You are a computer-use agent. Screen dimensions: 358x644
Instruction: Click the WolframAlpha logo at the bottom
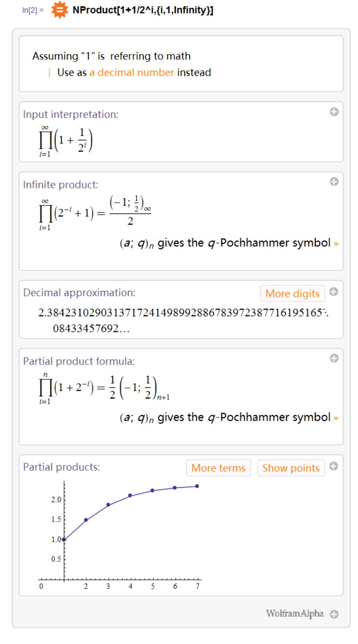click(295, 614)
